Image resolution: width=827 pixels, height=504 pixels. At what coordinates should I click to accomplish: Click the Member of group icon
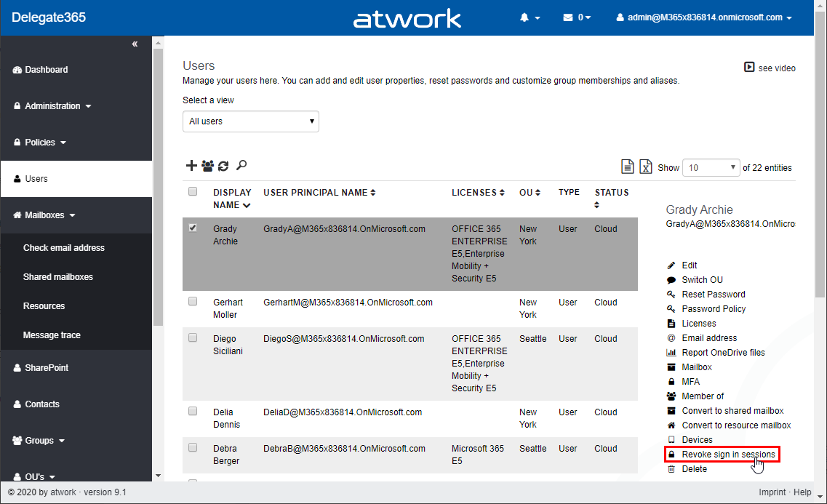pyautogui.click(x=671, y=396)
